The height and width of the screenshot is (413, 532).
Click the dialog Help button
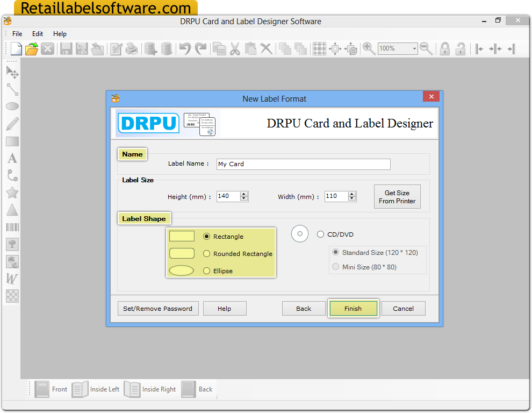coord(225,308)
